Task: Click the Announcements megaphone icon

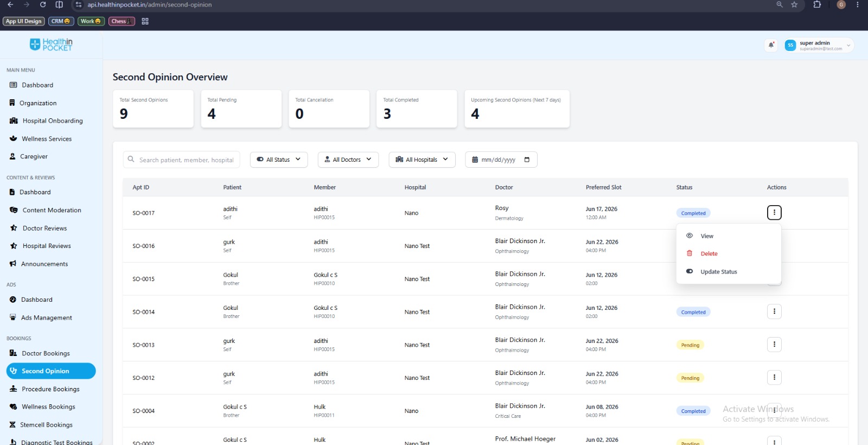Action: 13,264
